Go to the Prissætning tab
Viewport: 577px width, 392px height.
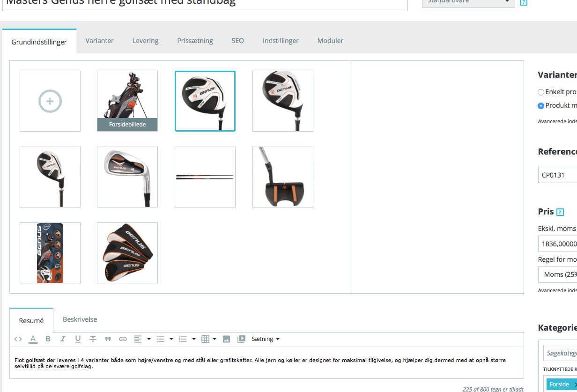point(195,41)
